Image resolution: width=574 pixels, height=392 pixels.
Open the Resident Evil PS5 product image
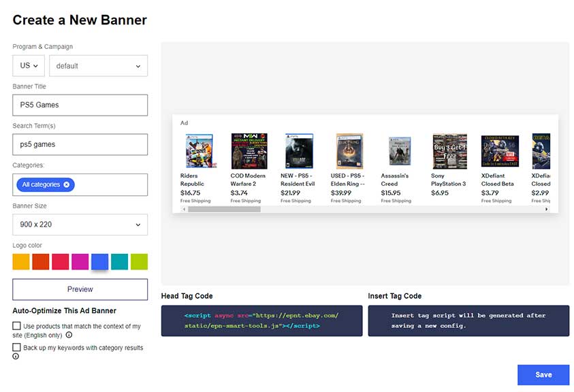[x=300, y=151]
